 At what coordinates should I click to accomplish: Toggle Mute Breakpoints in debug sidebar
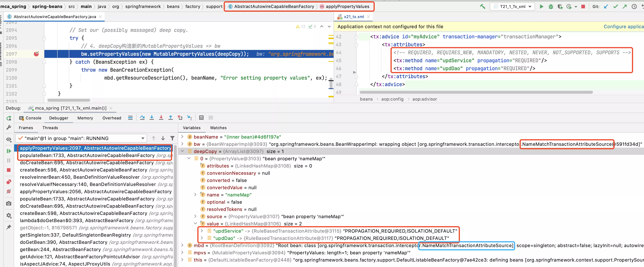(9, 191)
